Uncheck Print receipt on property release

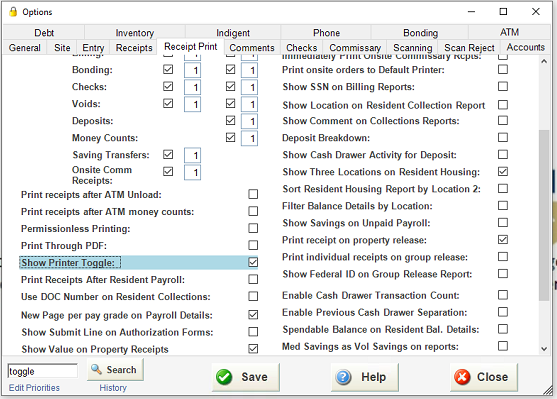pyautogui.click(x=503, y=239)
